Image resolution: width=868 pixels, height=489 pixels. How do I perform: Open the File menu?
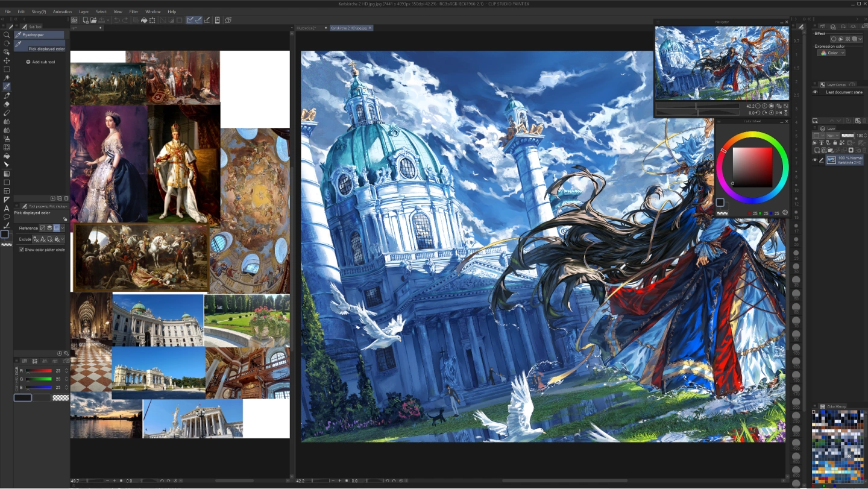8,11
